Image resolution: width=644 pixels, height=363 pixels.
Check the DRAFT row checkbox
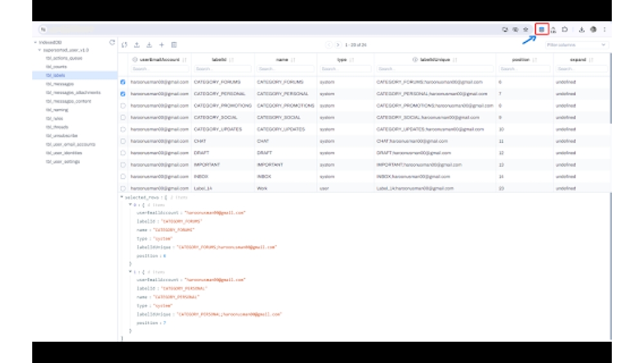(123, 153)
